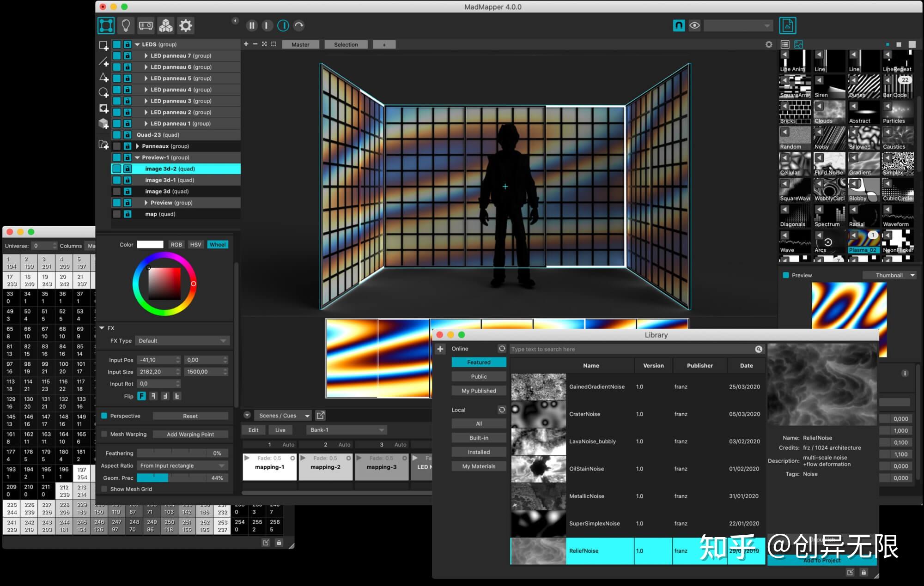Viewport: 924px width, 586px height.
Task: Click the plus button in Library window
Action: click(440, 349)
